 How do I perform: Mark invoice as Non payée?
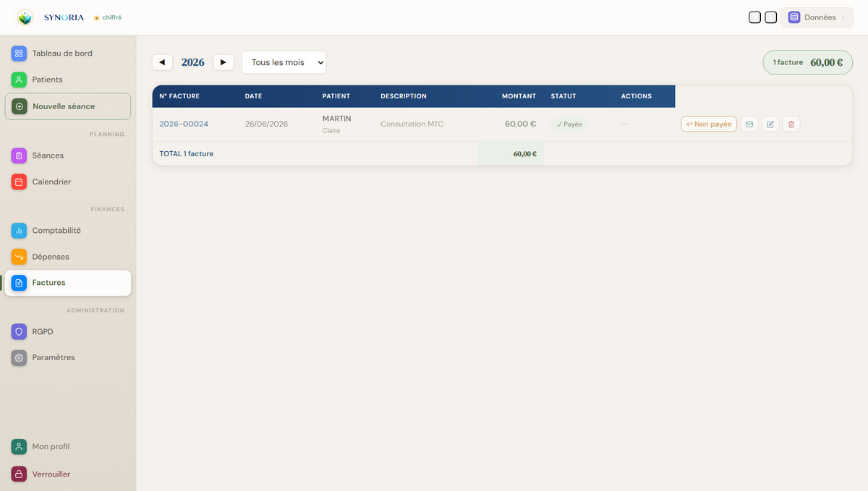pyautogui.click(x=709, y=124)
